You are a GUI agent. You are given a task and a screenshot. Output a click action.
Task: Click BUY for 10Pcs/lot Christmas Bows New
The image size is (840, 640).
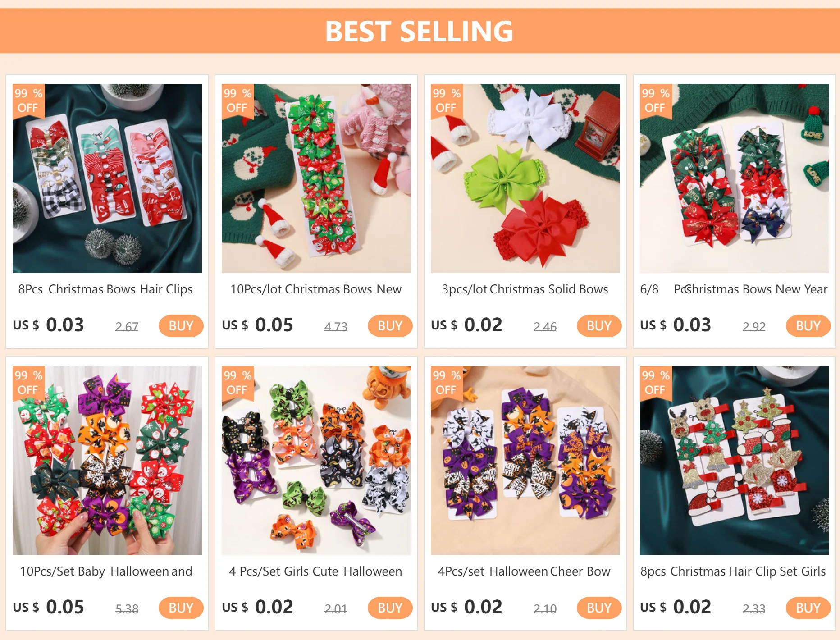tap(390, 325)
